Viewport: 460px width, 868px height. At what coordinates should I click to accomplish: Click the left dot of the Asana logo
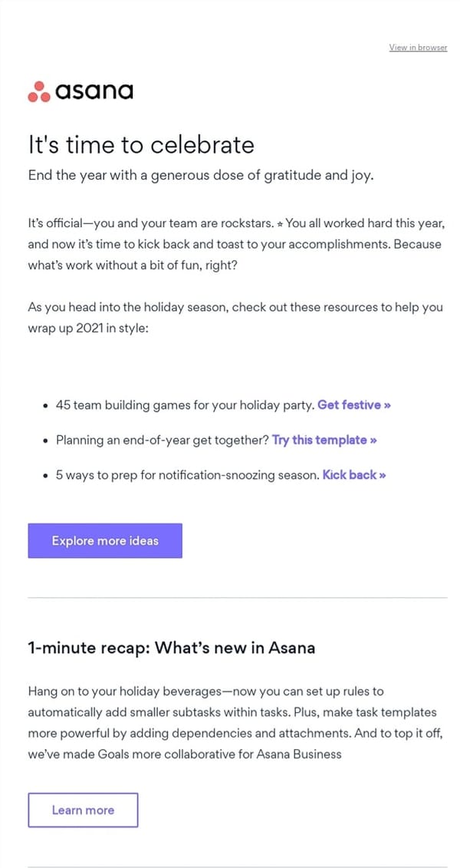point(31,95)
